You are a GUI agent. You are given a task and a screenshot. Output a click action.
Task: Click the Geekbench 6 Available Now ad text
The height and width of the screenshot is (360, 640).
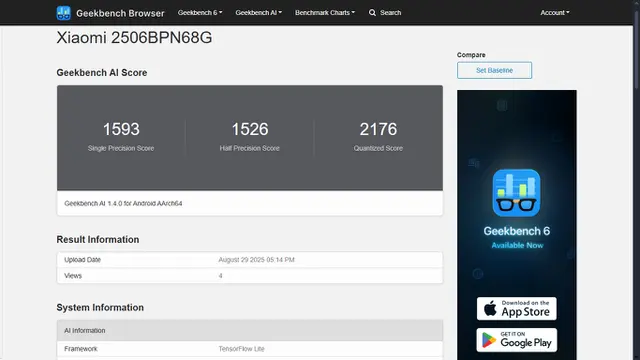click(x=517, y=238)
